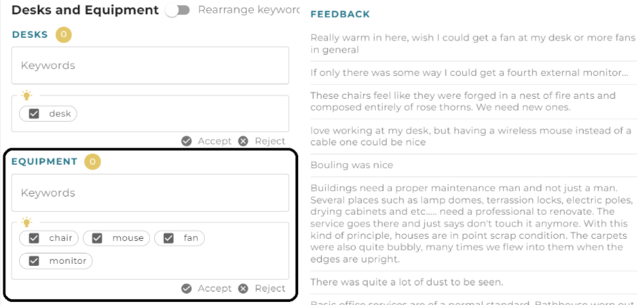Uncheck the monitor keyword checkbox
Viewport: 644px width, 305px height.
coord(34,261)
